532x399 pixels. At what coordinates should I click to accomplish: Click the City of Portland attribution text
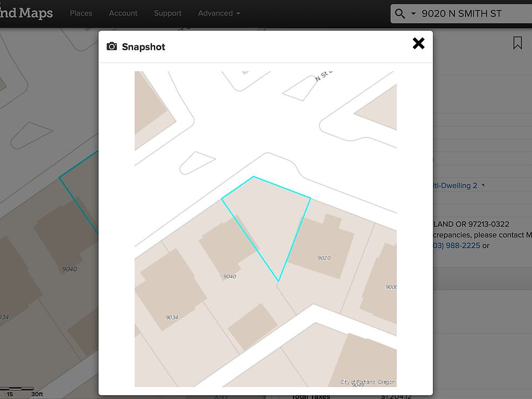tap(367, 382)
